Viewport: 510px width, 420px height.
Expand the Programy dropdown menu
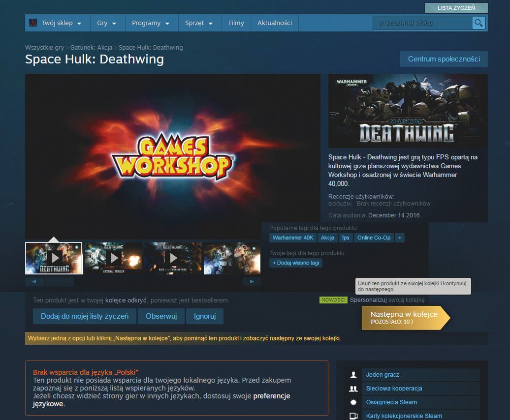click(x=151, y=23)
